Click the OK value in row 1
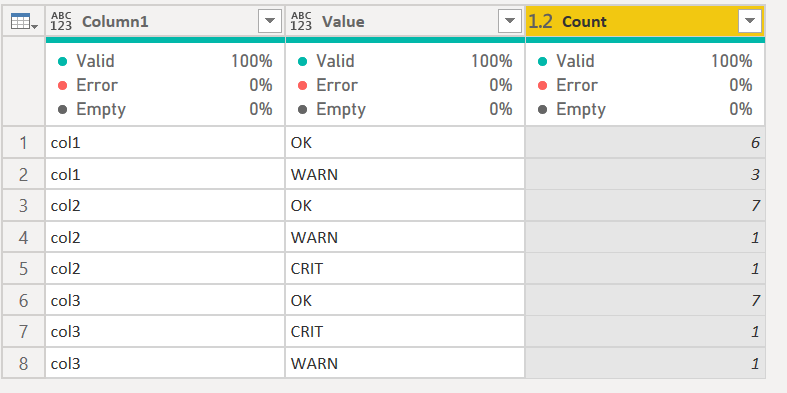The image size is (787, 393). click(405, 143)
